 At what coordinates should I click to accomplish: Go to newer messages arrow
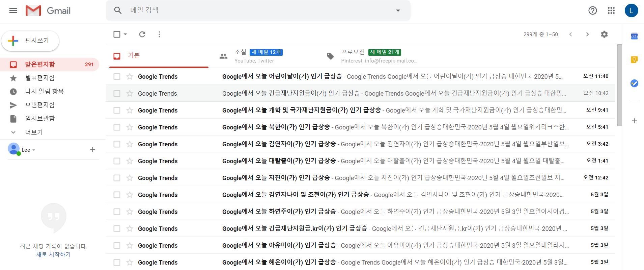coord(571,34)
